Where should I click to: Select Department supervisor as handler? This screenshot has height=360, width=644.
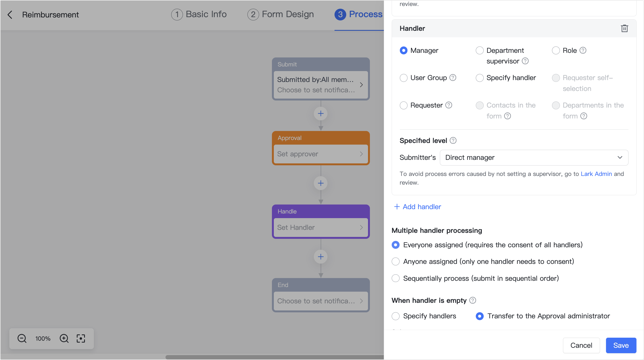click(x=480, y=50)
